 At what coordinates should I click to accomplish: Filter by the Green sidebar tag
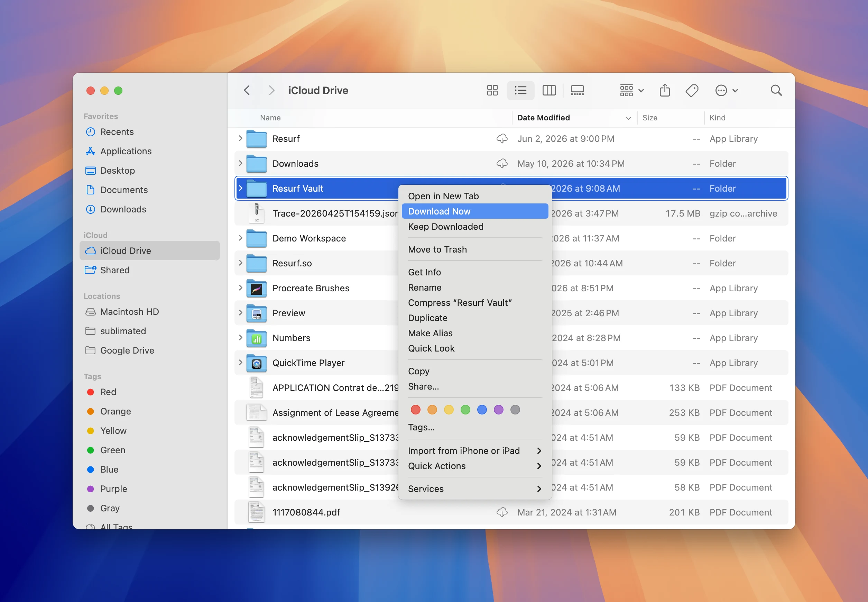point(150,450)
